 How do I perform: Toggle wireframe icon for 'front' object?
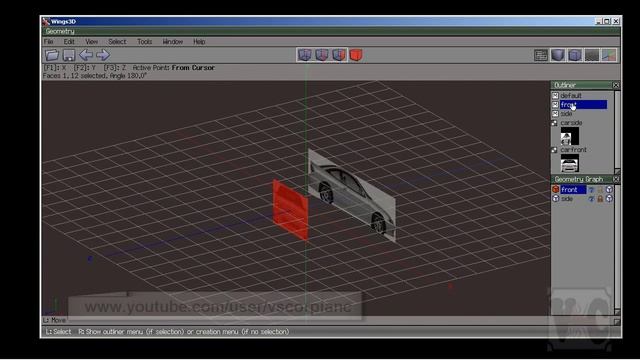click(x=609, y=190)
